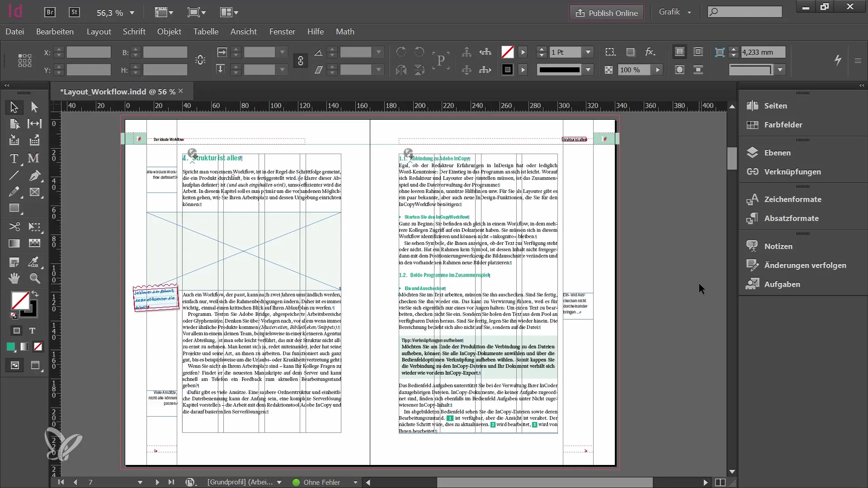Select the Note tool
Image resolution: width=868 pixels, height=488 pixels.
coord(14,262)
